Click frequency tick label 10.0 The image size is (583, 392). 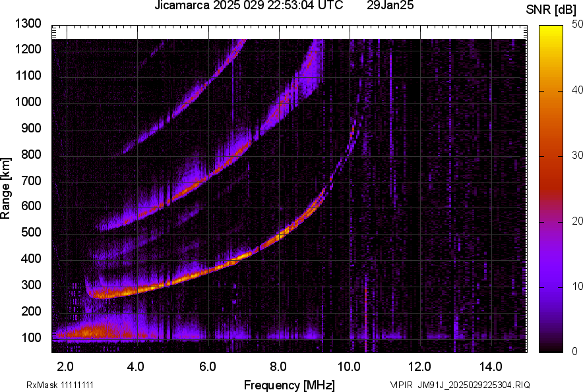tap(349, 367)
